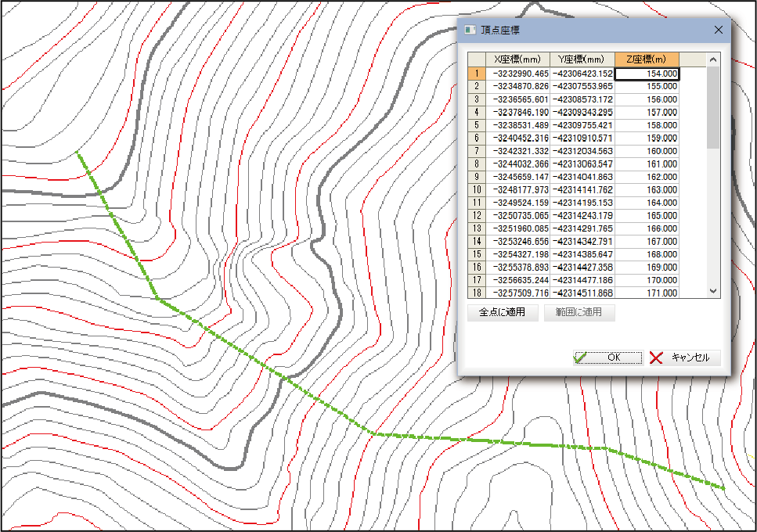Click Y value -42314342.791
The width and height of the screenshot is (757, 532).
pos(582,242)
